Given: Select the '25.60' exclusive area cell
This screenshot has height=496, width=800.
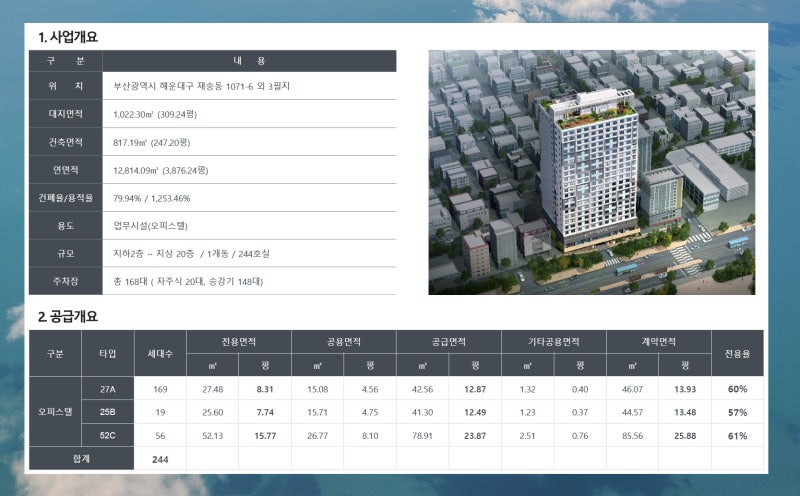Looking at the screenshot, I should [x=213, y=412].
